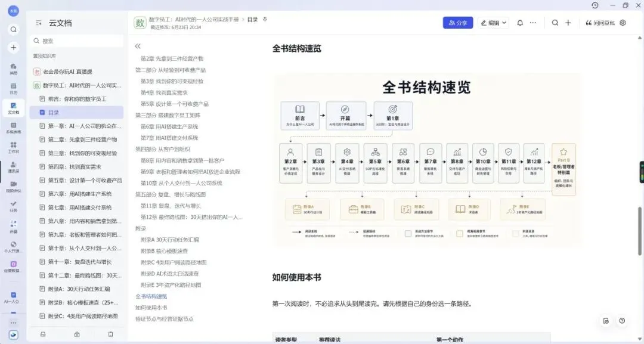Open 第六章：用AI搭建生产系统 in the document tree
The image size is (644, 344).
click(77, 194)
